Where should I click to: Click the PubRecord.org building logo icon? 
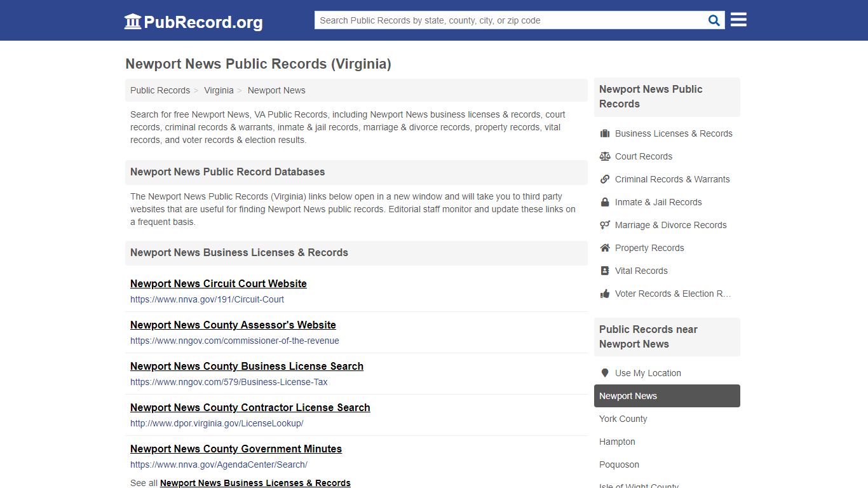pyautogui.click(x=133, y=22)
